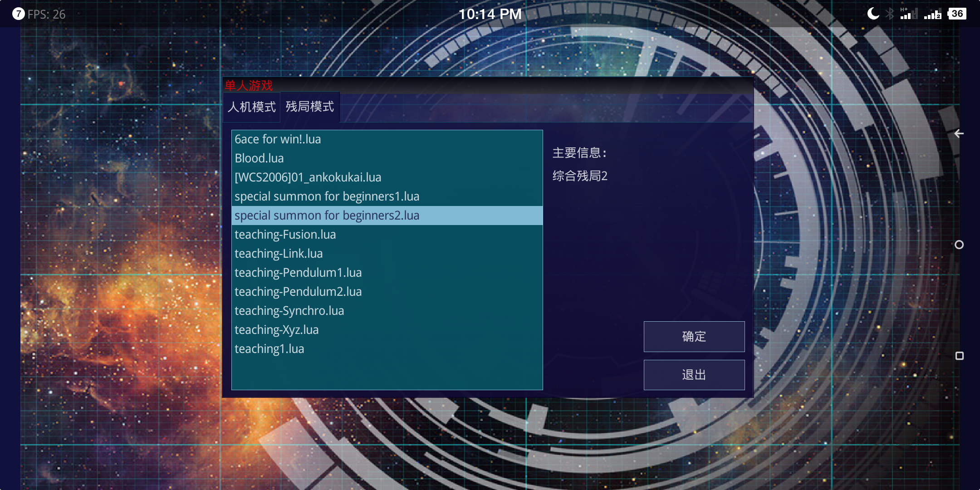Tap the round notification badge showing 7

[x=18, y=14]
